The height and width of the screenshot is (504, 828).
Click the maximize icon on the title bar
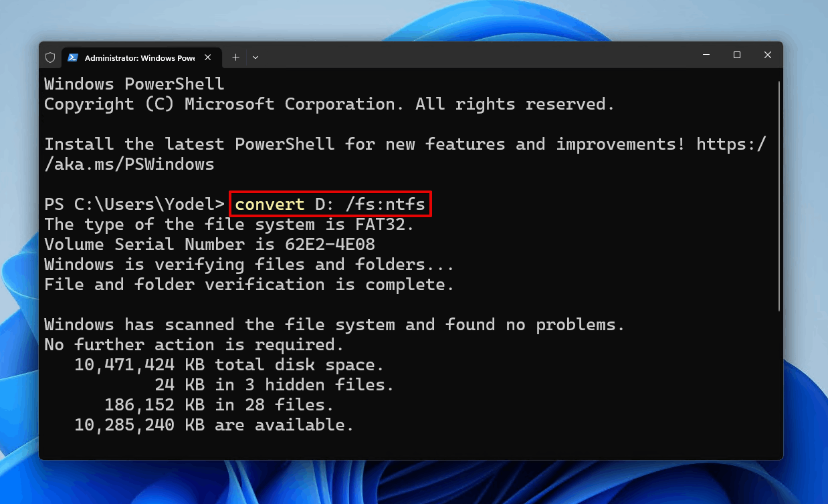point(737,55)
